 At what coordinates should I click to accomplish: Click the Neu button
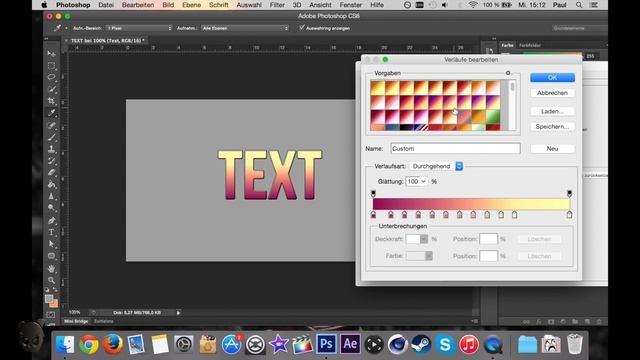[x=552, y=149]
